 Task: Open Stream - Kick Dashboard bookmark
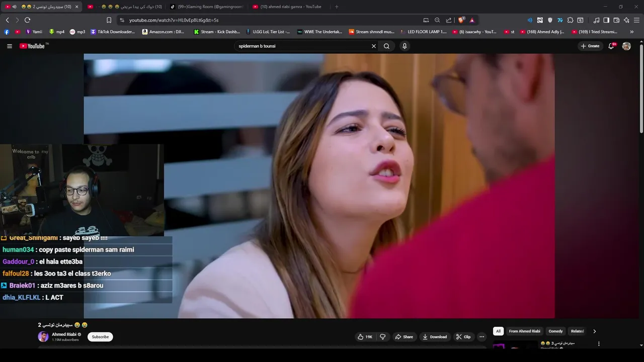click(x=217, y=32)
